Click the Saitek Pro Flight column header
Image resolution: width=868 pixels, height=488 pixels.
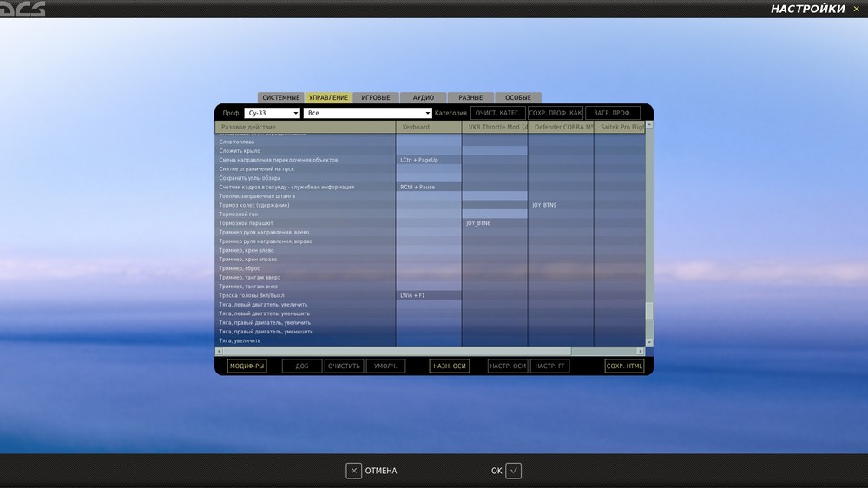pos(620,128)
